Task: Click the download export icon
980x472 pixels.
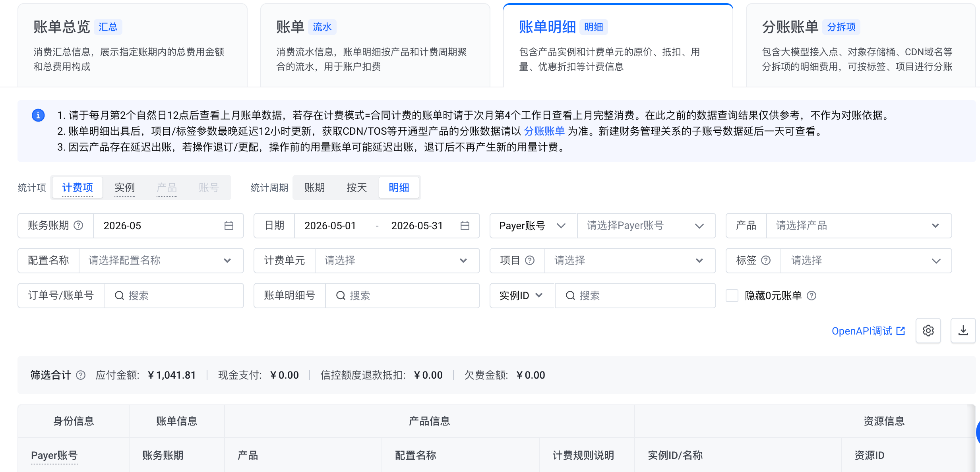Action: pos(963,331)
